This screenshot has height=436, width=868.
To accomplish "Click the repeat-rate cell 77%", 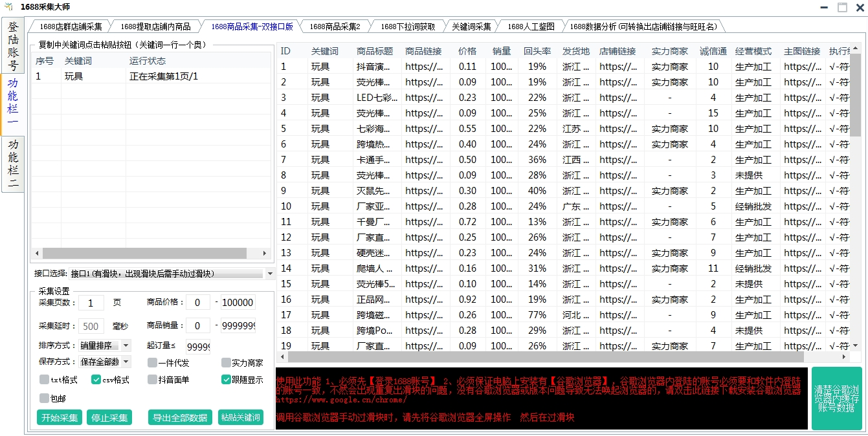I will click(537, 315).
